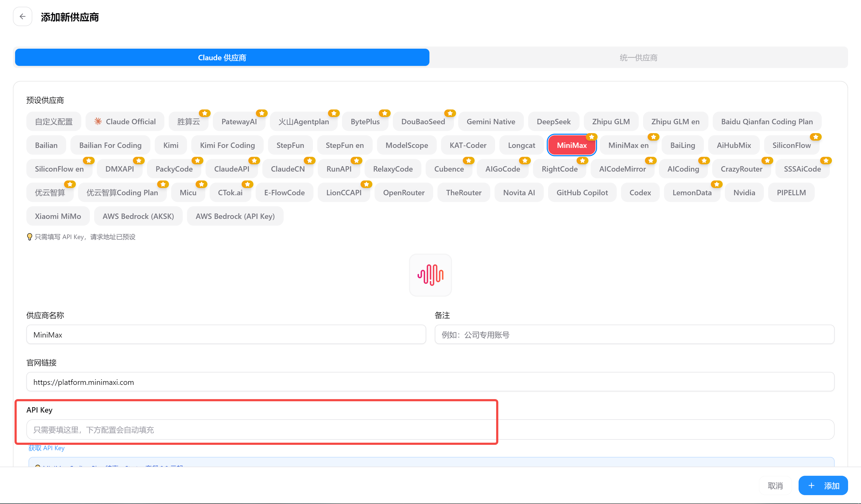Select the RelaxyCode preset
This screenshot has width=861, height=504.
(x=393, y=169)
